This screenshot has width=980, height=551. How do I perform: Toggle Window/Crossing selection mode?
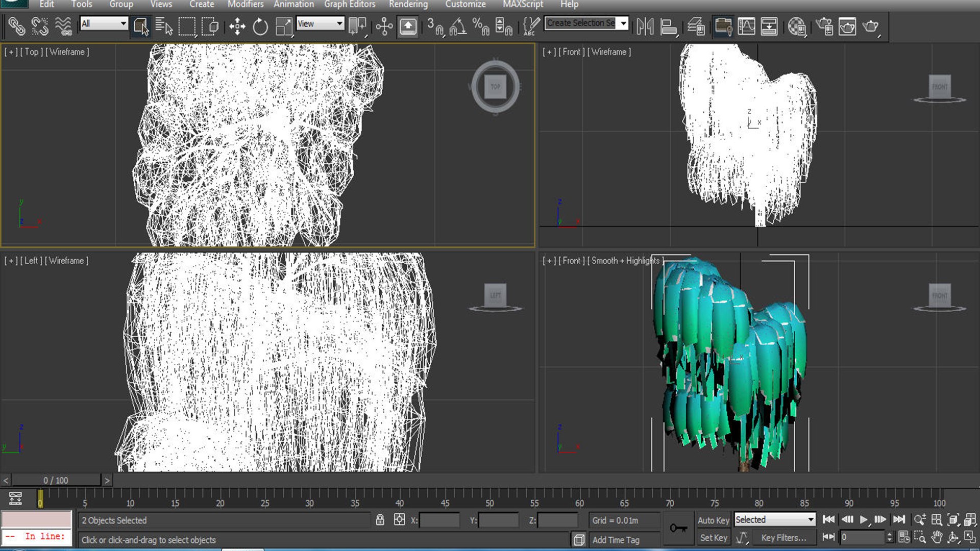point(210,26)
